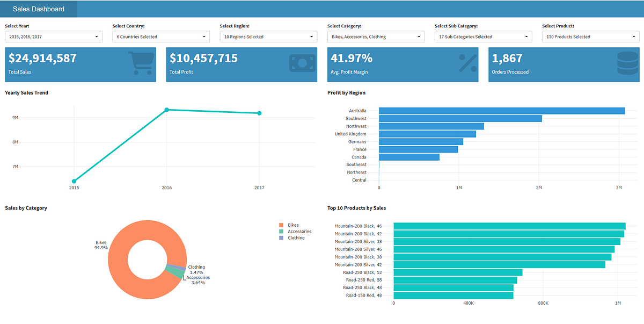Click the 2015 point on sales trend
This screenshot has width=644, height=324.
[x=74, y=181]
